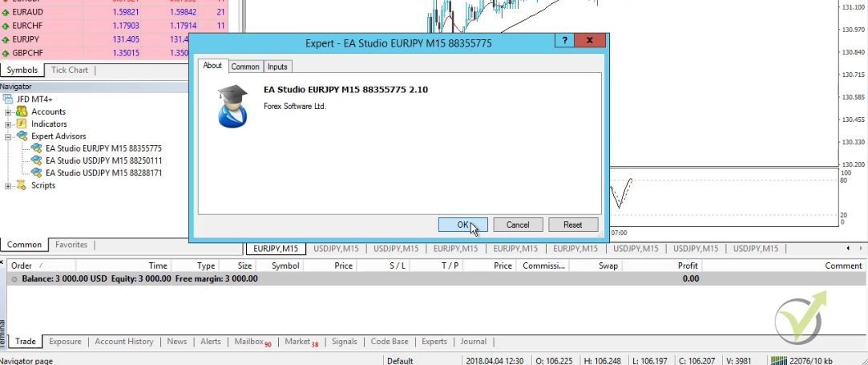Open the Favorites tab in Navigator
868x365 pixels.
pos(71,245)
